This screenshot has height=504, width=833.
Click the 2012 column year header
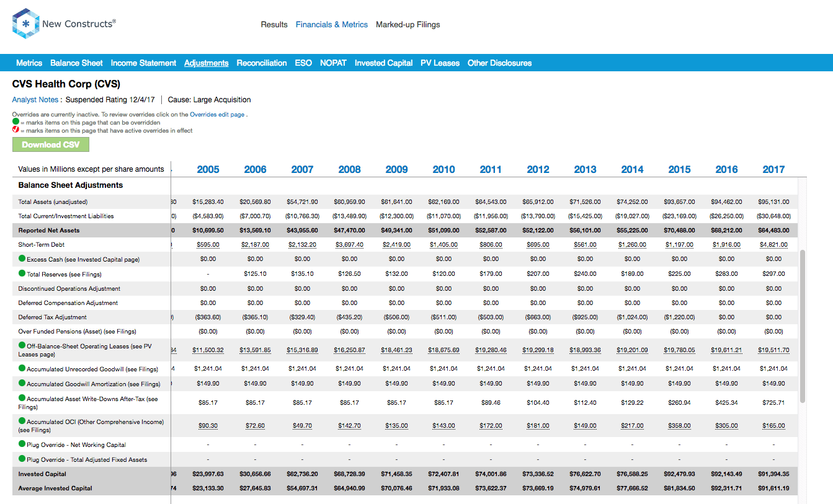click(x=538, y=169)
